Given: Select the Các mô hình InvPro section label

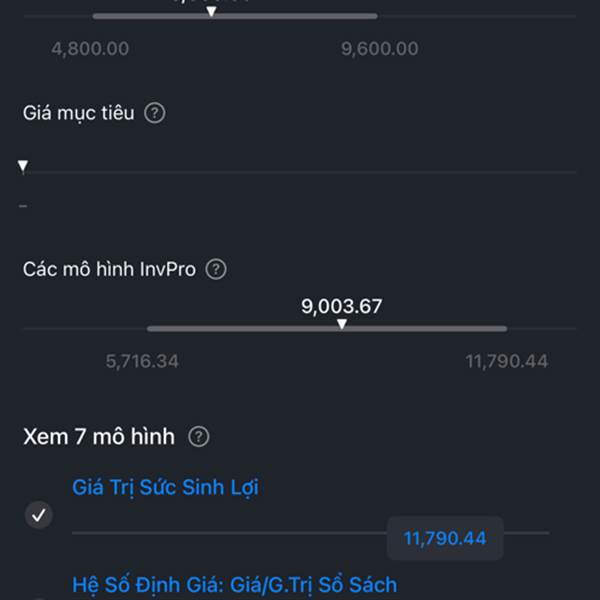Looking at the screenshot, I should click(109, 269).
